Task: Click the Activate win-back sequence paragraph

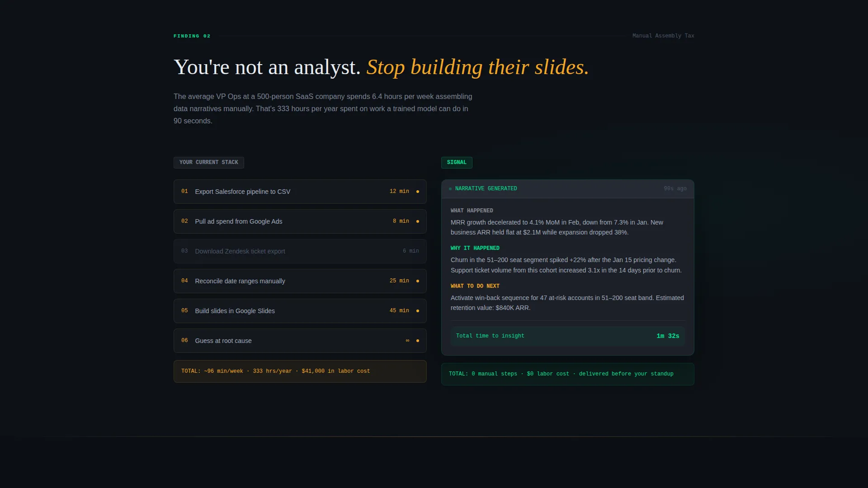Action: tap(567, 303)
